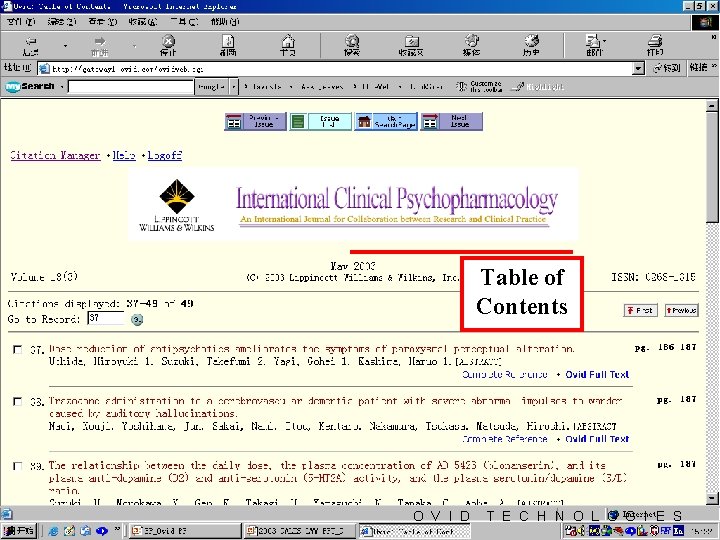Open the File (文件) menu

[21, 22]
